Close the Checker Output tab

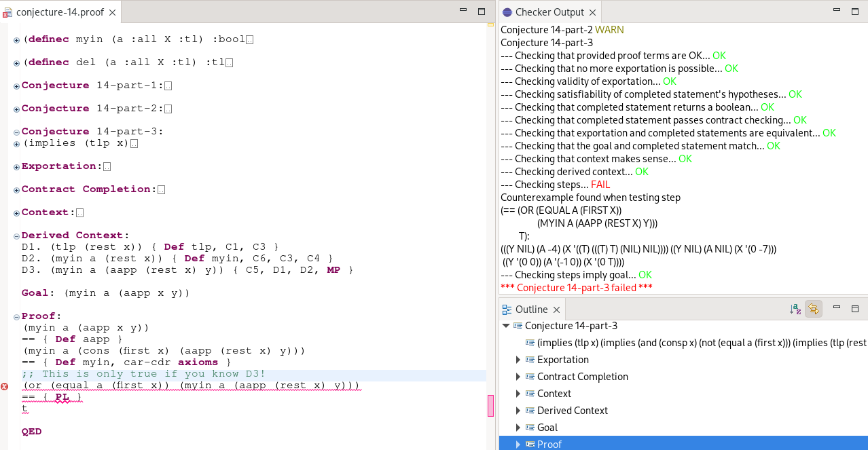(x=592, y=12)
